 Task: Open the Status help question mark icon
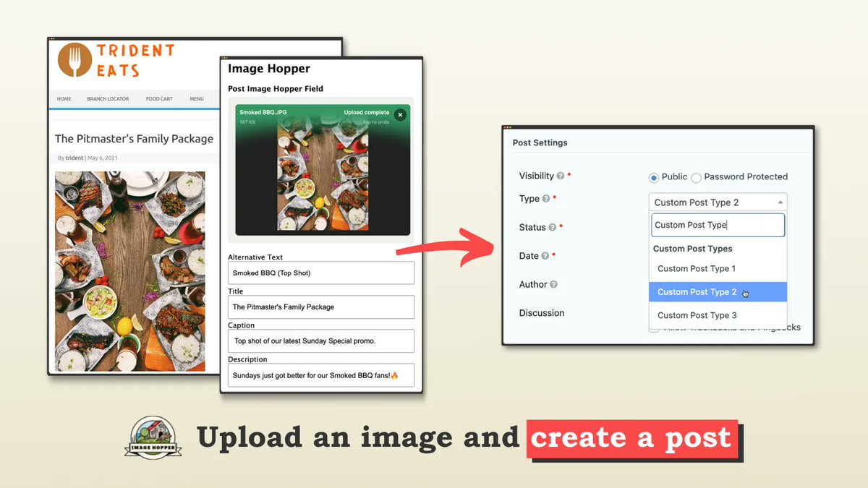coord(553,227)
